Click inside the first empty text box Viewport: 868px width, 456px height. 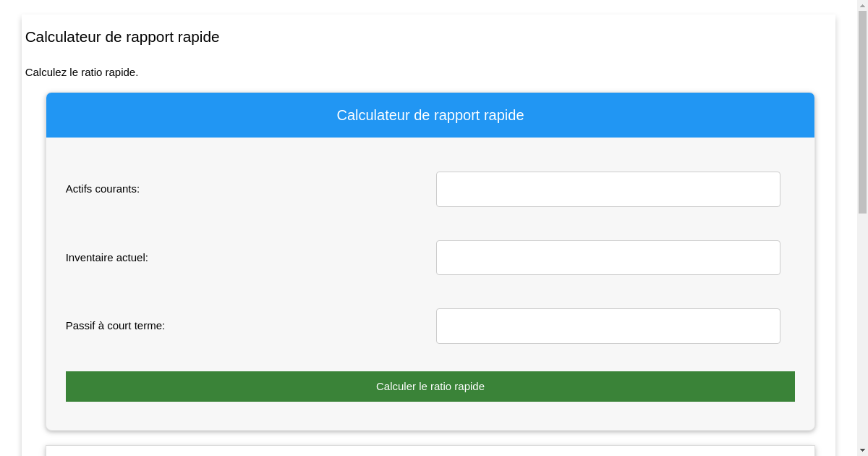point(608,189)
